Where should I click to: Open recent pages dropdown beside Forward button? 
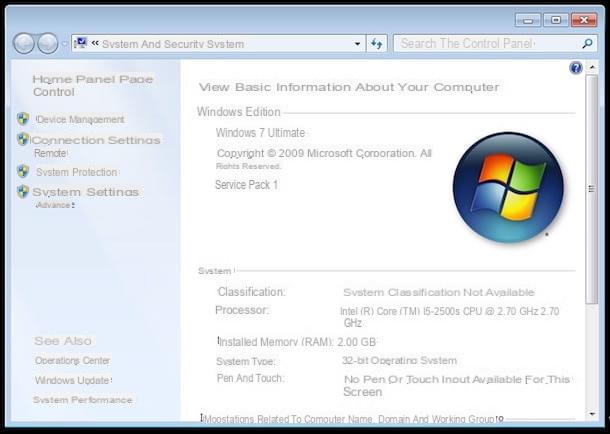click(65, 44)
